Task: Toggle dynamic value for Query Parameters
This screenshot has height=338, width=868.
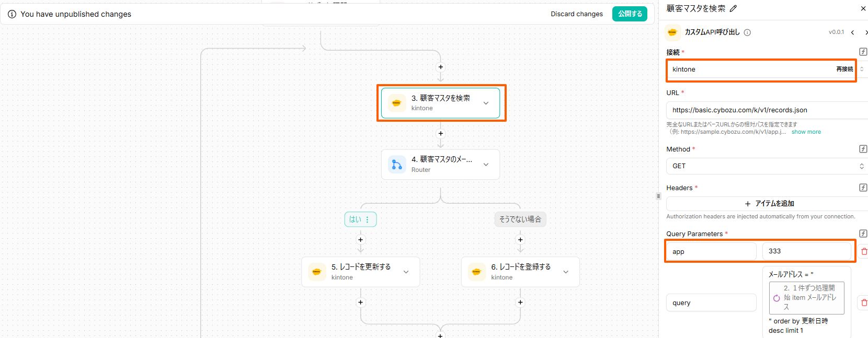Action: [x=863, y=234]
